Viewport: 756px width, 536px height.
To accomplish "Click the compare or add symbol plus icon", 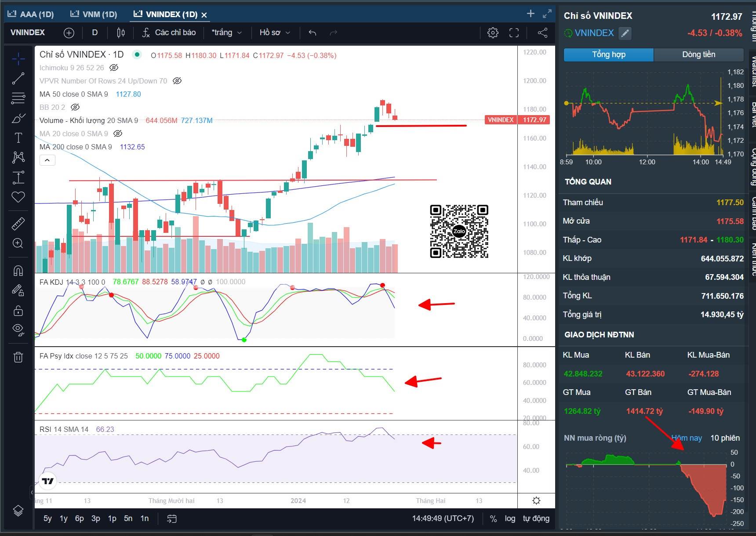I will (69, 33).
